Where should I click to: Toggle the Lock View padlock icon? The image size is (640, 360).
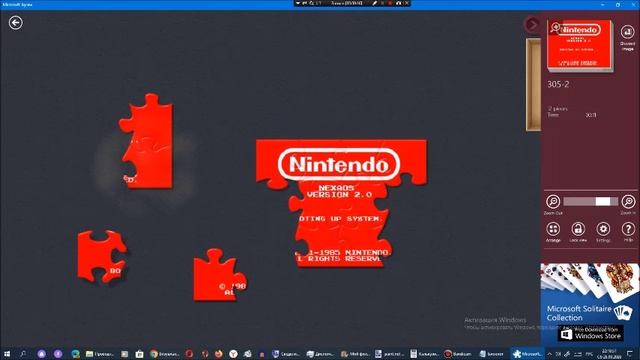(x=578, y=229)
